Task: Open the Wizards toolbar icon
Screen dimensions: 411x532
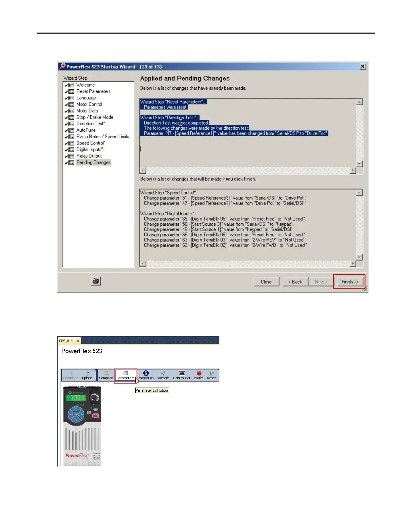Action: (164, 375)
